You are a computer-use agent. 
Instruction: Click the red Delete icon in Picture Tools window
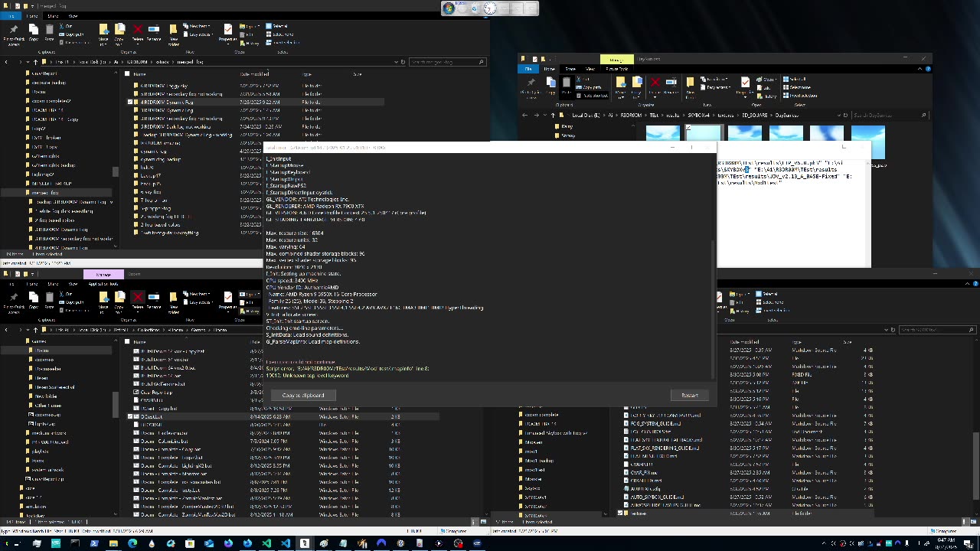655,82
